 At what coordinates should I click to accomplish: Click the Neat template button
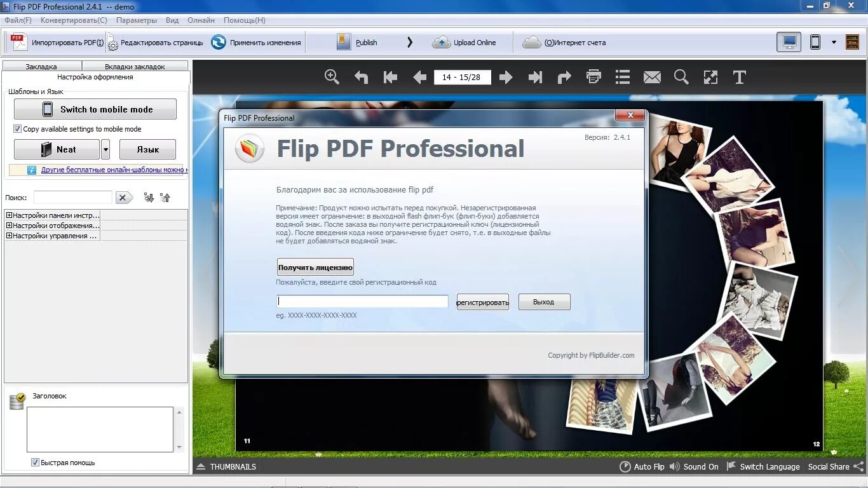(x=57, y=149)
